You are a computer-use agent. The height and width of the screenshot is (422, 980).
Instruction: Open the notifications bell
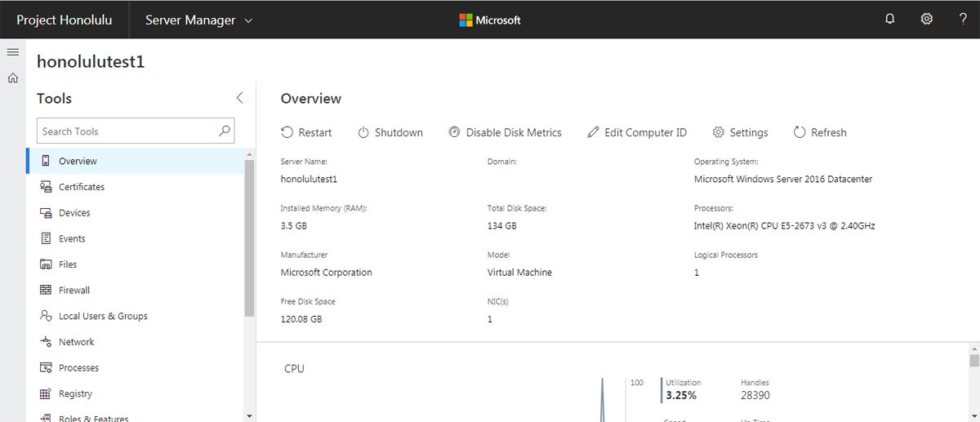889,20
